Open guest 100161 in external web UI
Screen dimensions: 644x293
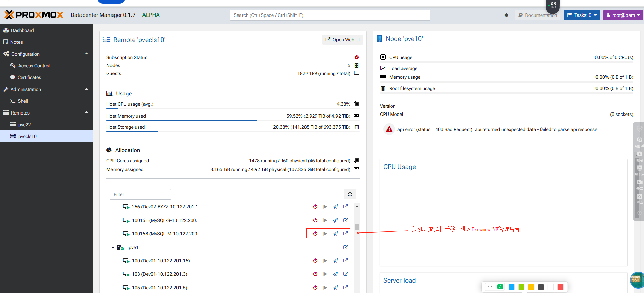coord(346,220)
